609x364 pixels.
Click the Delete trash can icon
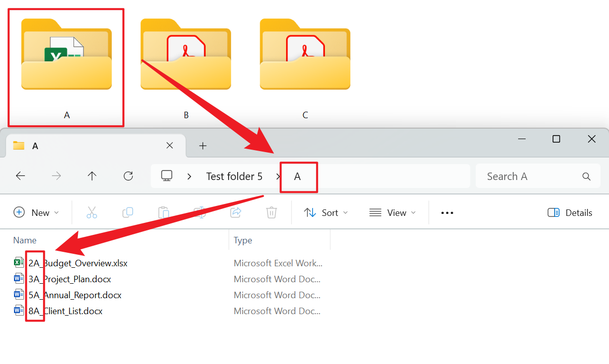(x=271, y=212)
